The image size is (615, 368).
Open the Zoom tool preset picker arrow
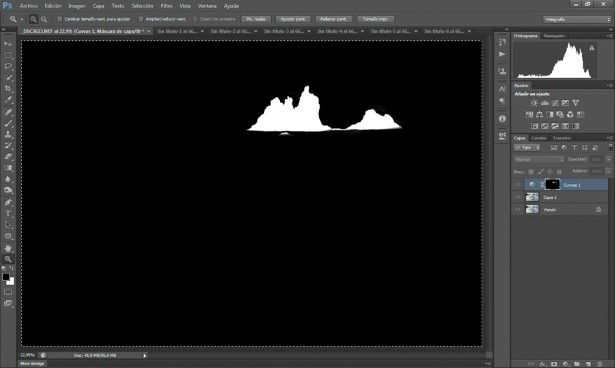click(x=22, y=19)
